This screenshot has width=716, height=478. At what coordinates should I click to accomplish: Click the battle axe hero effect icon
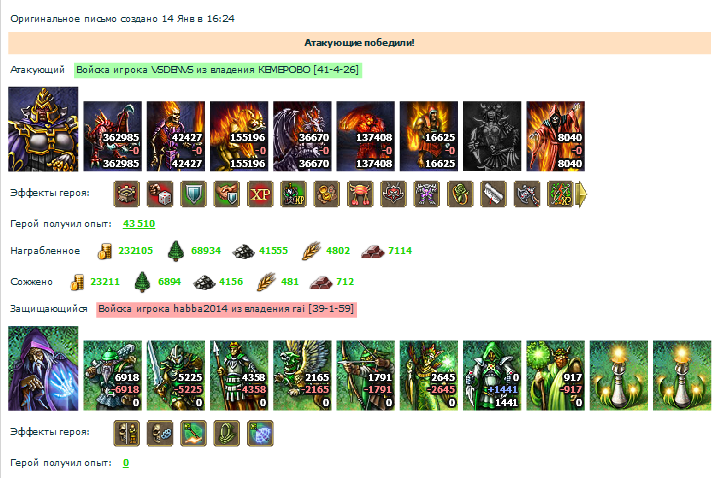tap(526, 194)
